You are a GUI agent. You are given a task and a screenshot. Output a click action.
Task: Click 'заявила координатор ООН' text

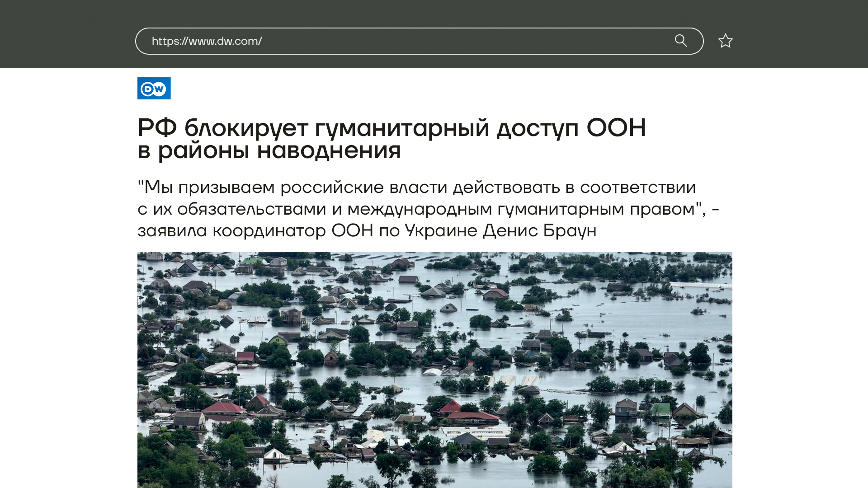click(255, 230)
